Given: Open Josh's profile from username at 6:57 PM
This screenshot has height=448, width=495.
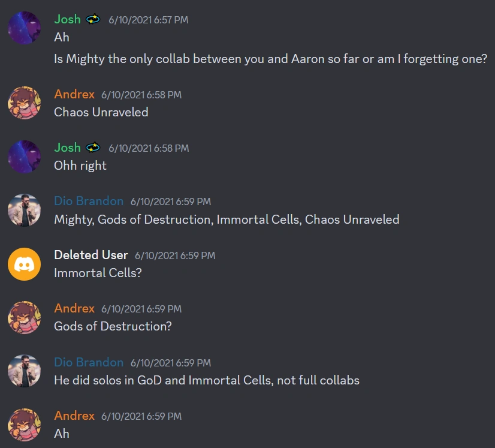Looking at the screenshot, I should click(x=67, y=19).
